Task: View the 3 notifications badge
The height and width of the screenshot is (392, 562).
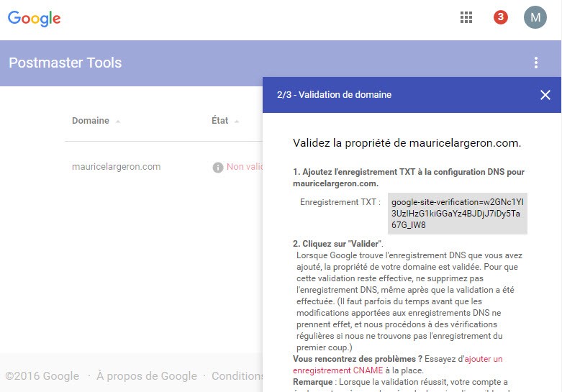Action: 500,17
